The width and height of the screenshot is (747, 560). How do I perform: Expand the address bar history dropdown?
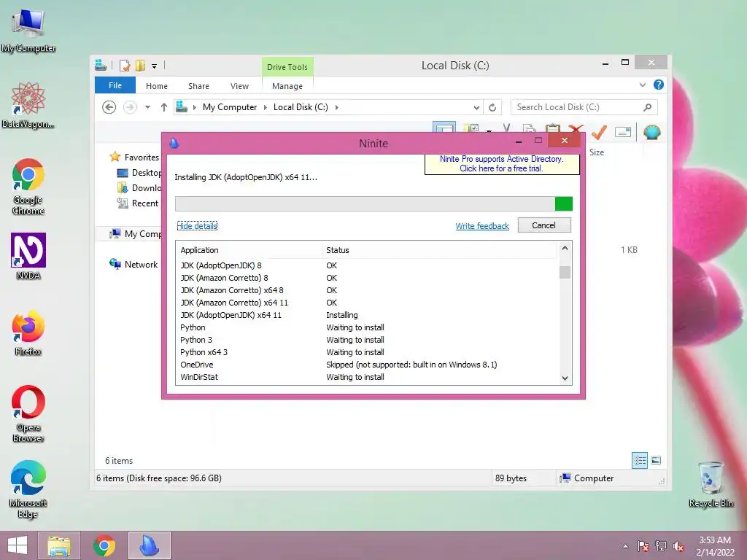click(476, 107)
